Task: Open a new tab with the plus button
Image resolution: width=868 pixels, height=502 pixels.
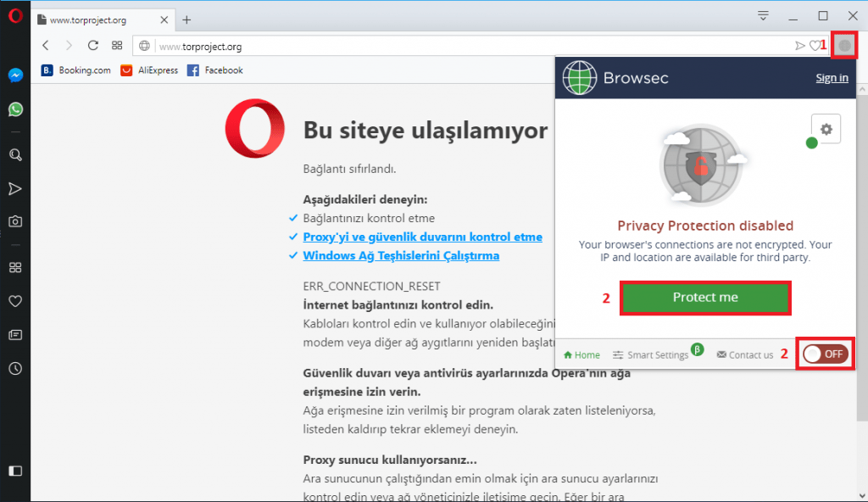Action: coord(185,19)
